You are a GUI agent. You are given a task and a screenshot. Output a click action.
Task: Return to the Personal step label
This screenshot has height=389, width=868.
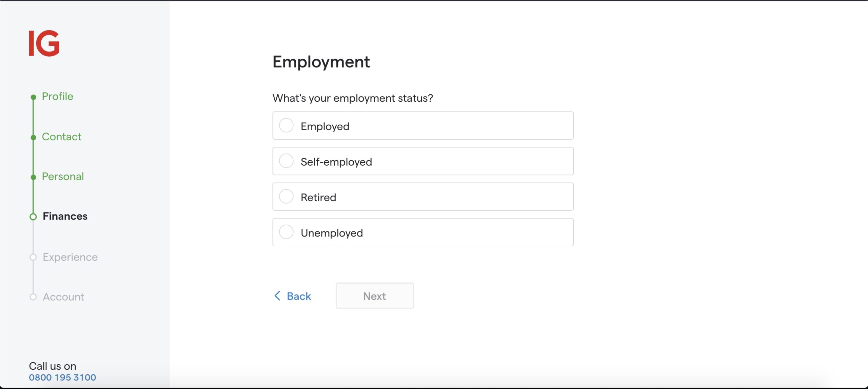[63, 177]
